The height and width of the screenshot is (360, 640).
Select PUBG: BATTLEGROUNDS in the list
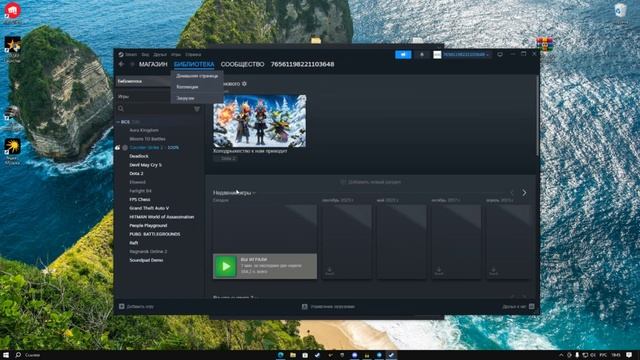155,234
